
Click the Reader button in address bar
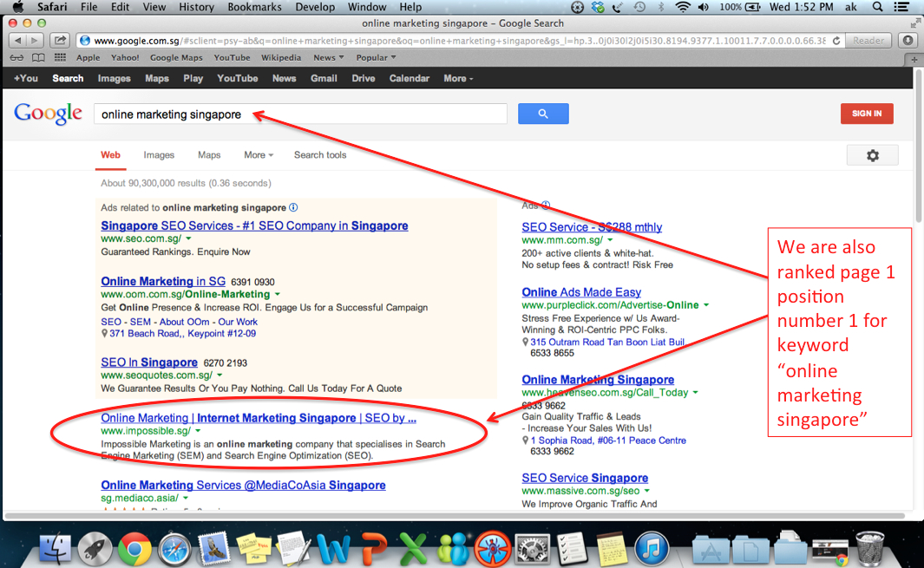click(x=868, y=41)
